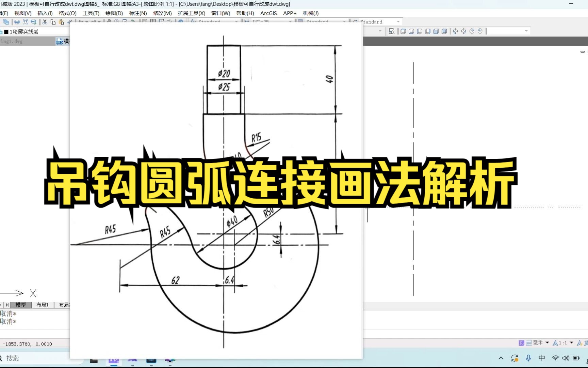The width and height of the screenshot is (588, 368).
Task: Click the stacked-windows icon left of Print
Action: coord(6,22)
